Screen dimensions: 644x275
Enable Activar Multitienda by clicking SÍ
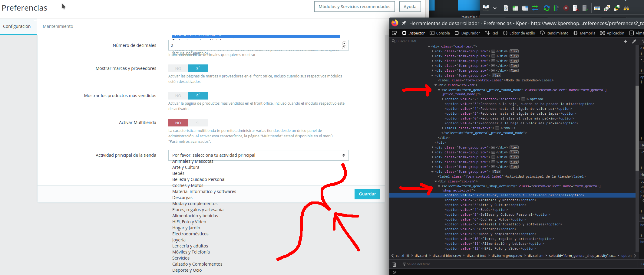pos(198,123)
